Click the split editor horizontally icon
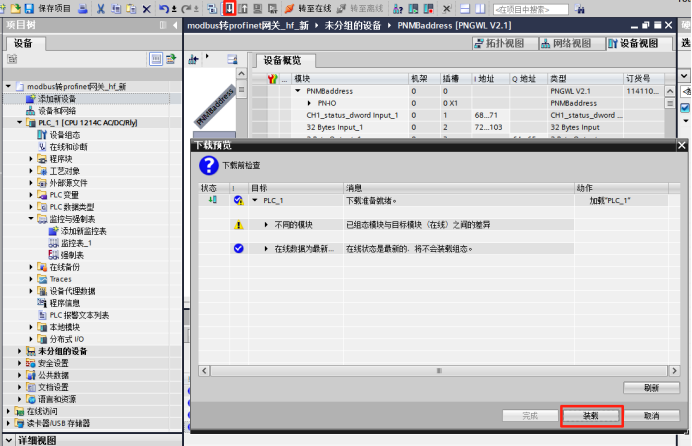The height and width of the screenshot is (446, 692). click(x=465, y=8)
